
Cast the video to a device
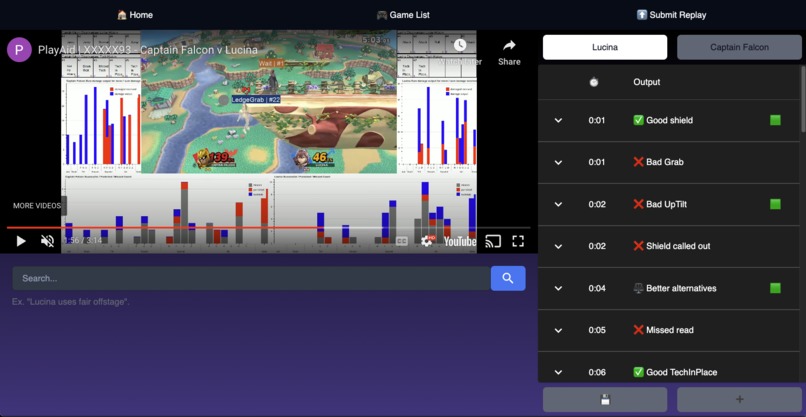pos(493,241)
